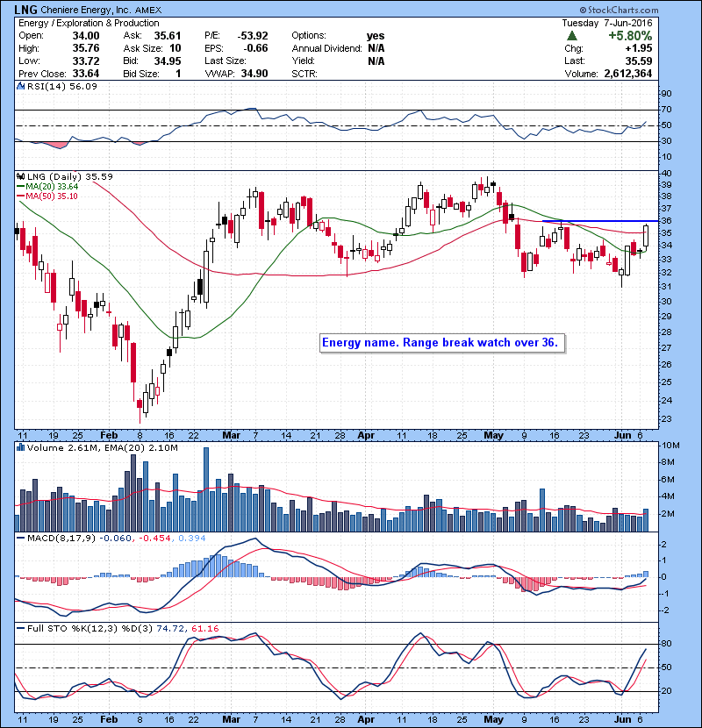
Task: Click the MA(20) 33.64 legend text
Action: [x=52, y=187]
